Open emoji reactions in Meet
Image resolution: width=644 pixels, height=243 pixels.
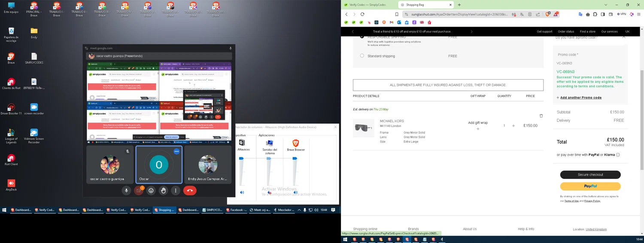[151, 191]
